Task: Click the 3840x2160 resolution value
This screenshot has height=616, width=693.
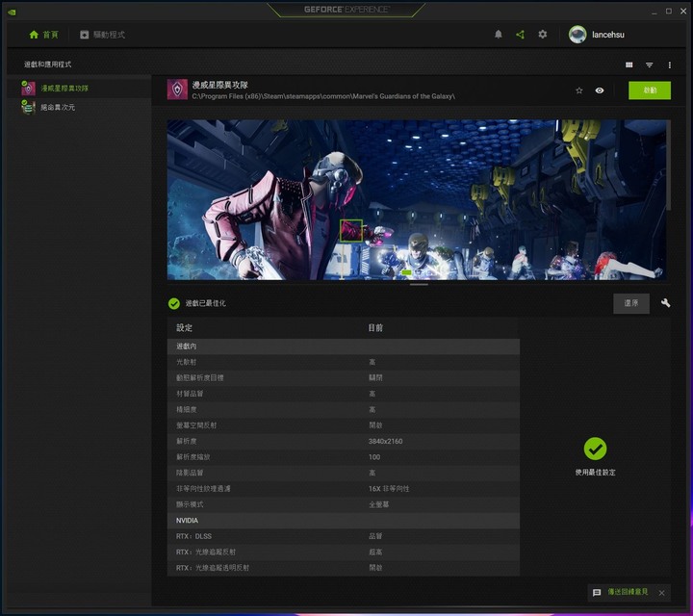Action: [385, 441]
